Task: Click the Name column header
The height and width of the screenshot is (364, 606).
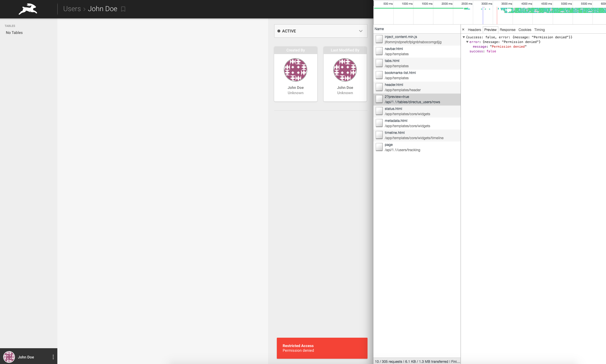Action: pyautogui.click(x=417, y=29)
